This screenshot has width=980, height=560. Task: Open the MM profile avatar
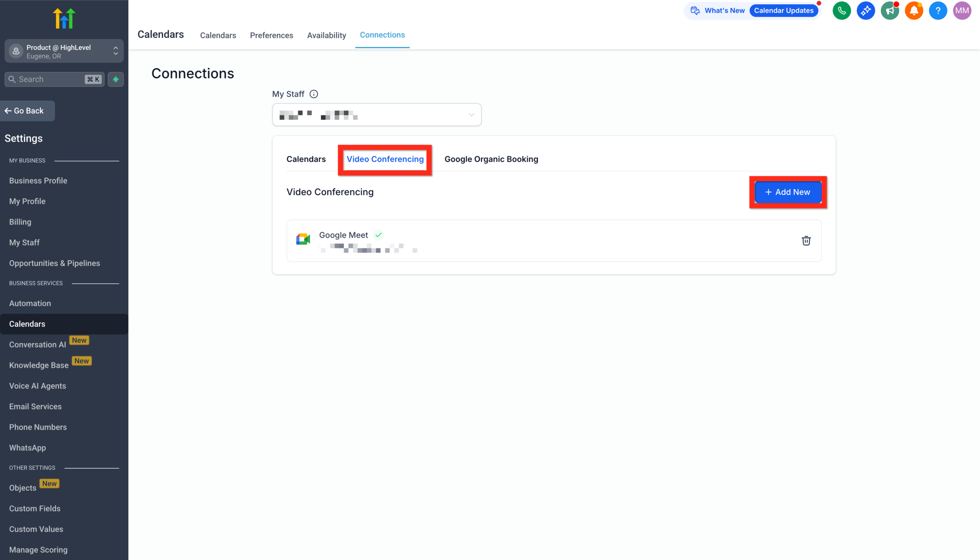[962, 10]
